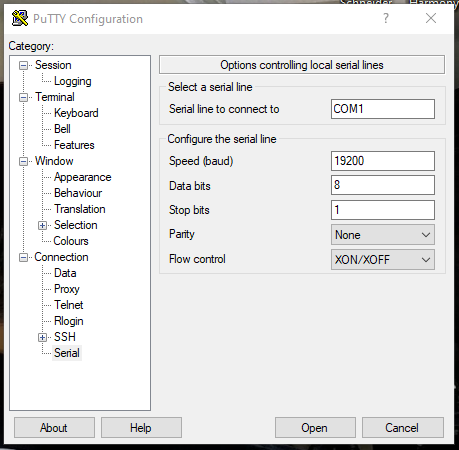Click the Help button
The image size is (459, 450).
tap(141, 427)
